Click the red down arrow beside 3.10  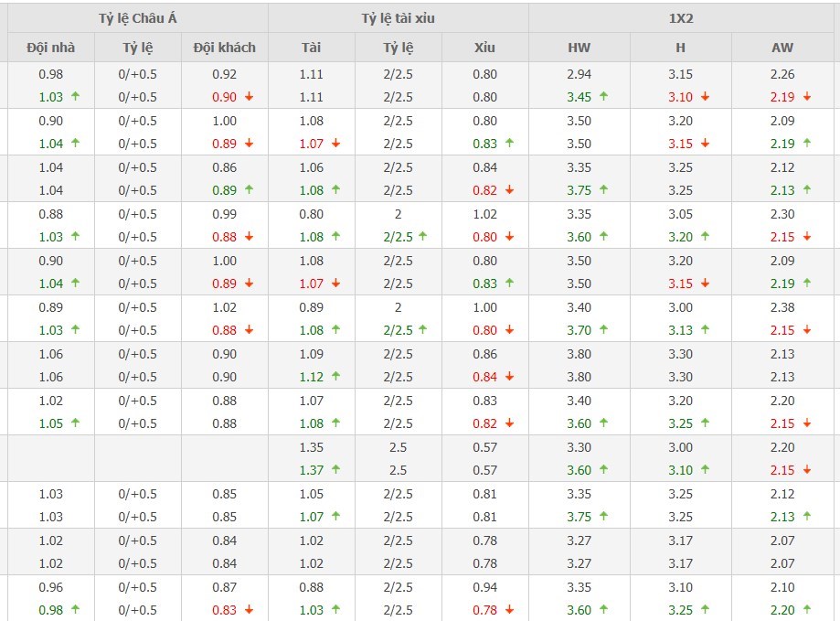705,97
